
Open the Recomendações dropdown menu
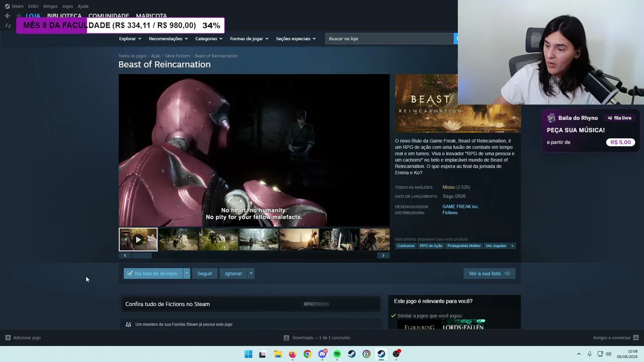pos(168,39)
